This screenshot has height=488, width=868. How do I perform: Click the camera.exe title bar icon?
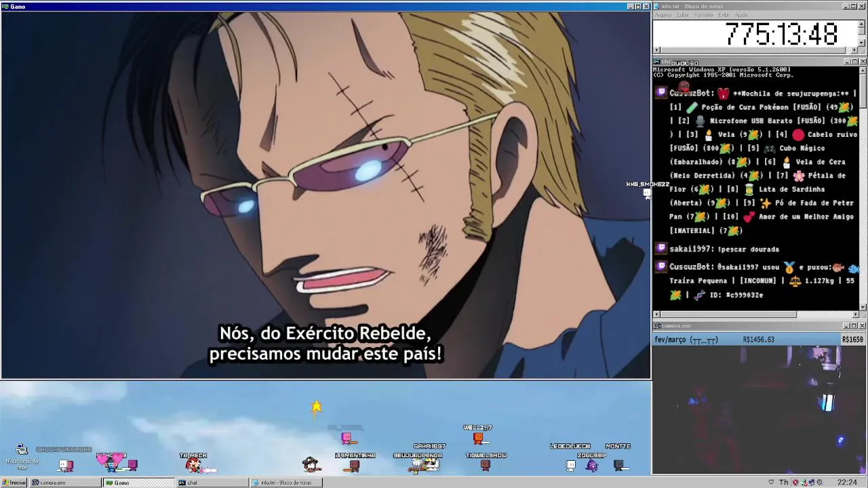click(657, 326)
